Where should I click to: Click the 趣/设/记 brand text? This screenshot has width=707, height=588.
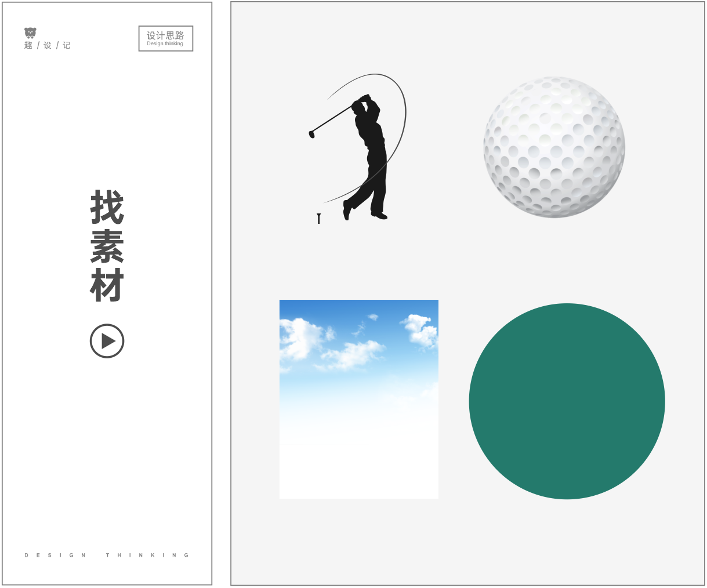47,45
